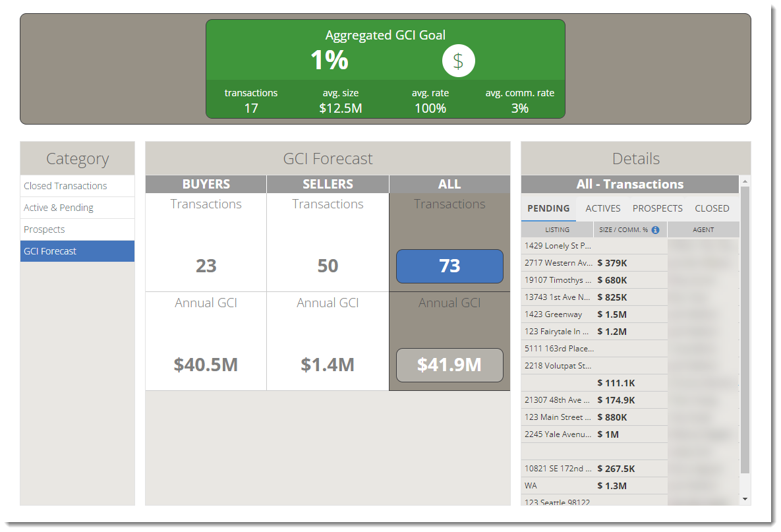Select Closed Transactions category
Viewport: 781px width, 532px height.
pyautogui.click(x=65, y=186)
